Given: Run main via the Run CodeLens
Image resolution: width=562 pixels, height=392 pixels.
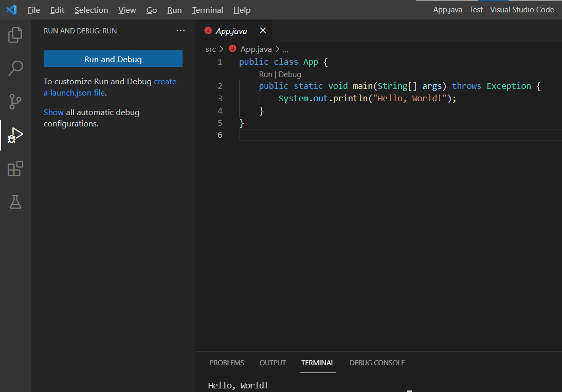Looking at the screenshot, I should coord(265,74).
